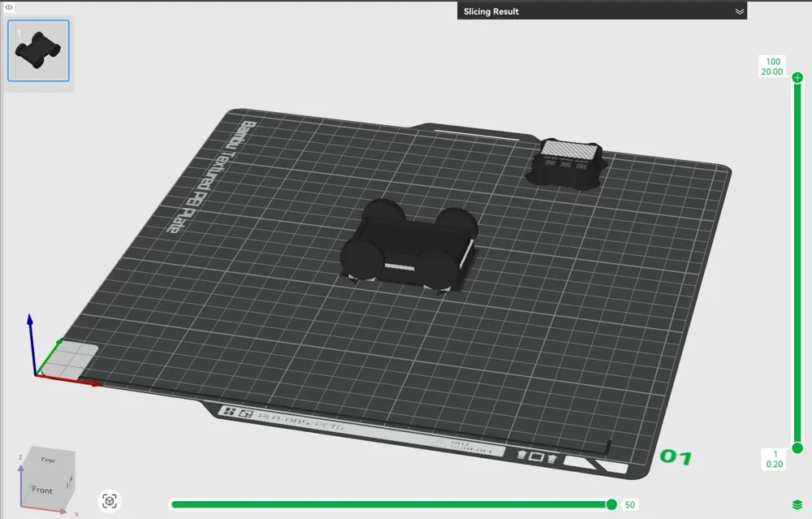Screen dimensions: 812x519
Task: Select the wheeled car model on plate
Action: tap(409, 245)
